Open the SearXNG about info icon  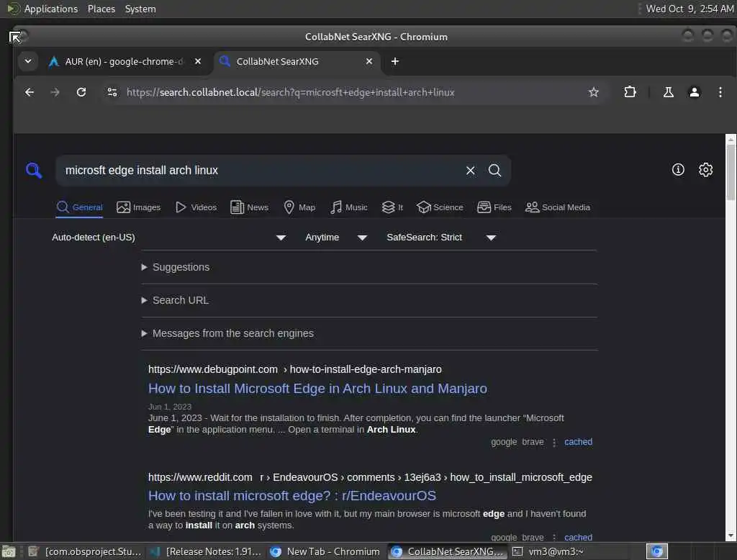[x=678, y=170]
